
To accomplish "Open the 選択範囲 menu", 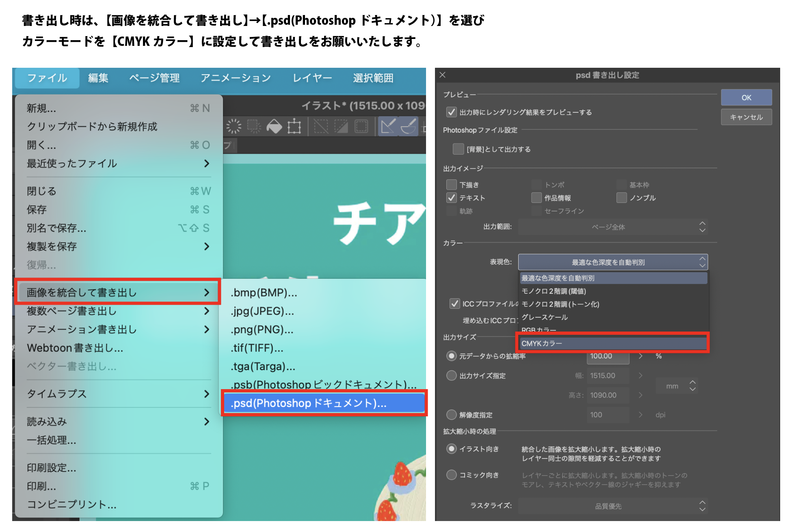I will point(373,78).
